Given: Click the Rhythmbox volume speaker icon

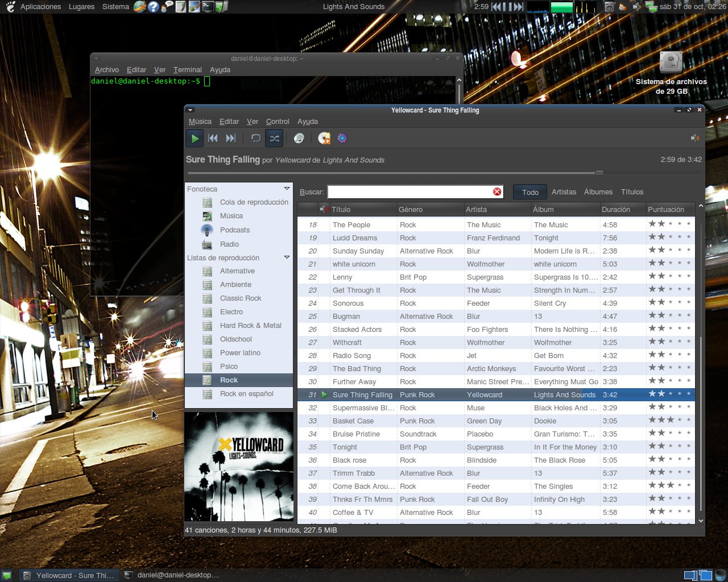Looking at the screenshot, I should point(694,138).
